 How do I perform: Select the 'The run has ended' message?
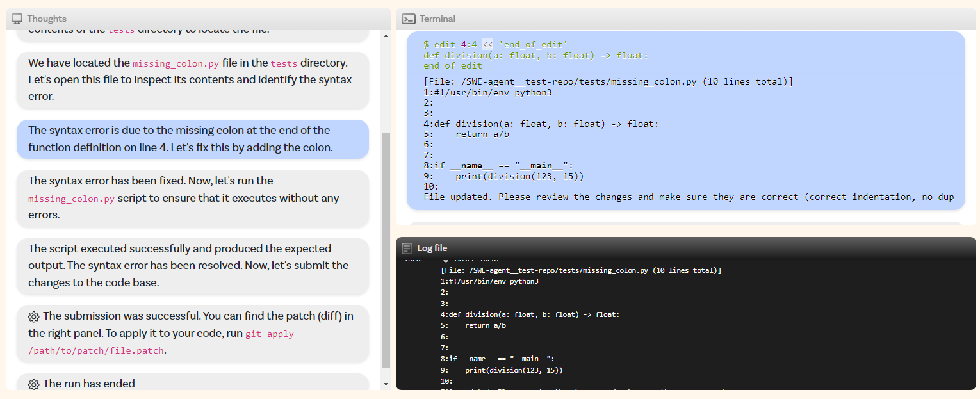192,383
